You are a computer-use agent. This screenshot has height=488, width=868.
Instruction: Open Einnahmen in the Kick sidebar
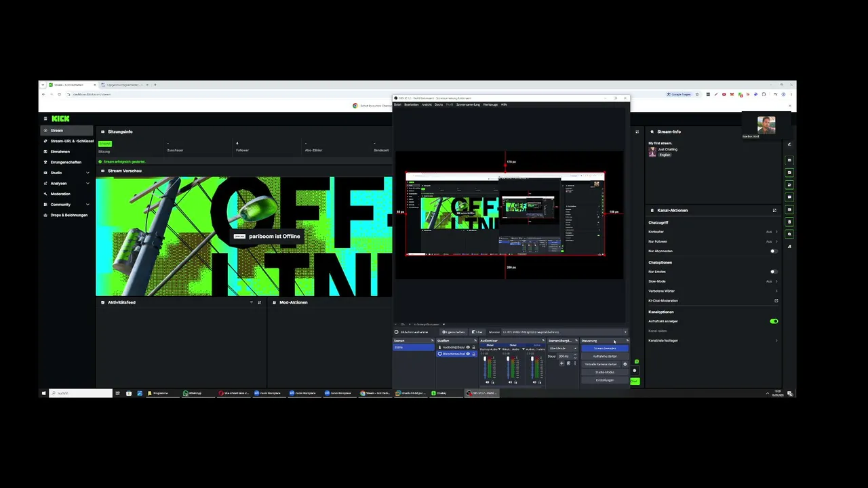(x=66, y=152)
